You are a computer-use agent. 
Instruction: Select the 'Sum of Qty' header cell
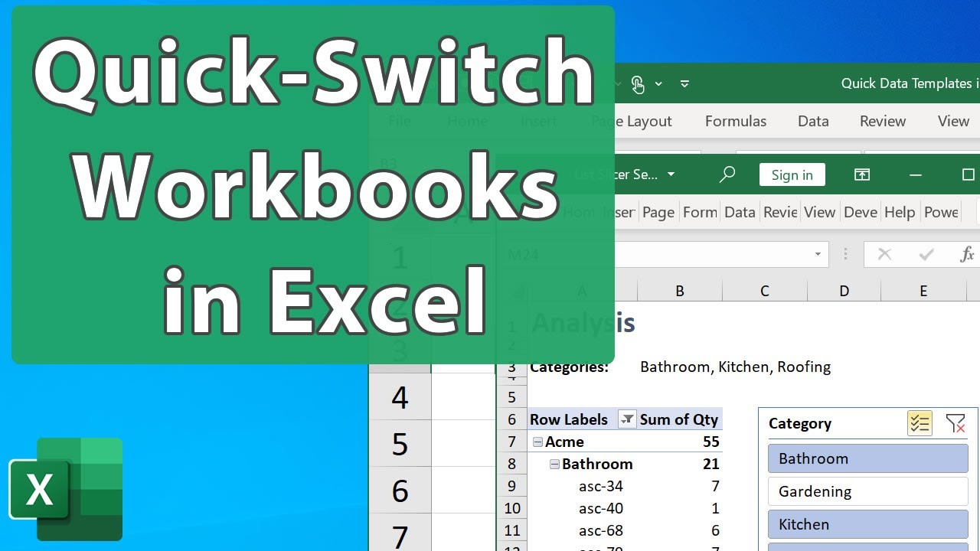tap(679, 419)
